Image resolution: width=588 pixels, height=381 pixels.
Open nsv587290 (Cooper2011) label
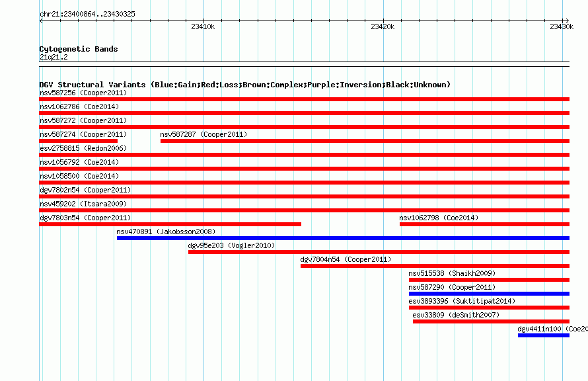[452, 287]
